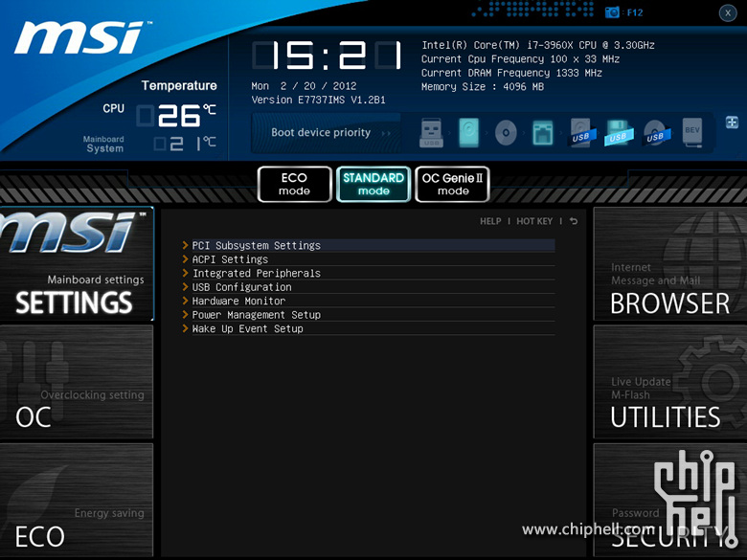Activate STANDARD mode
This screenshot has height=560, width=747.
pos(373,185)
